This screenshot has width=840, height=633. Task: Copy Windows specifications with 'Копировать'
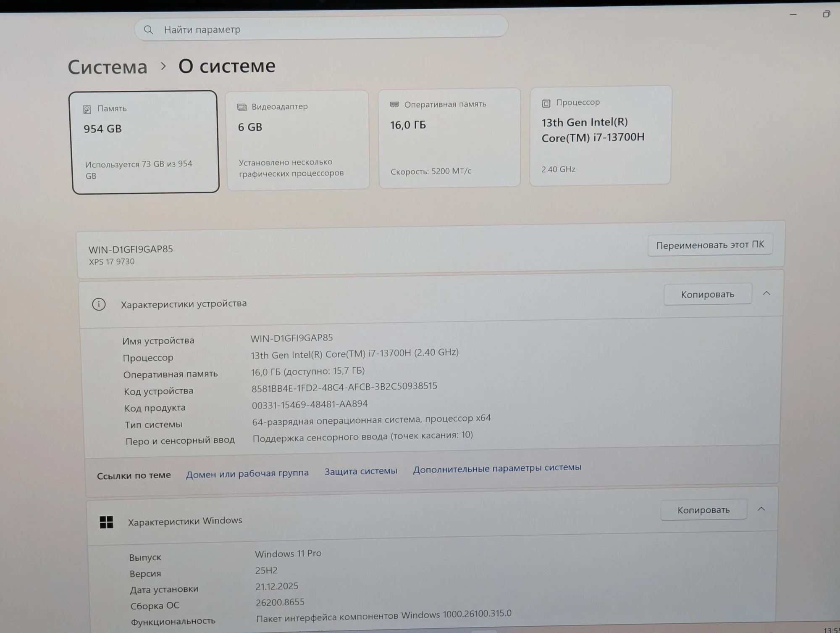coord(703,510)
